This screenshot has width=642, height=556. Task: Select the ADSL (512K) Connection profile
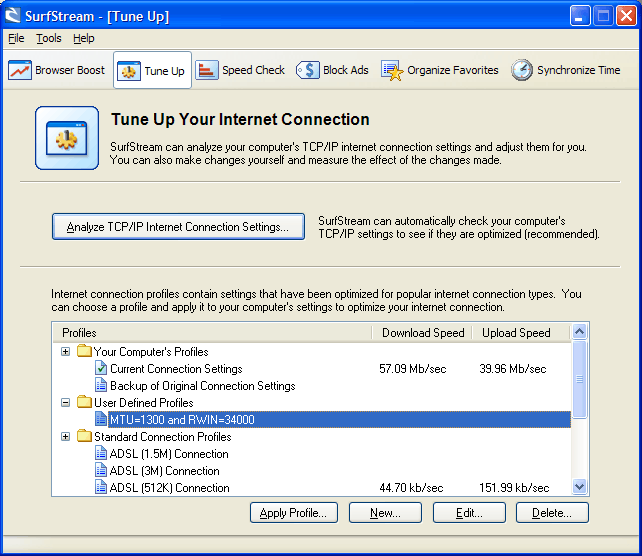312,488
